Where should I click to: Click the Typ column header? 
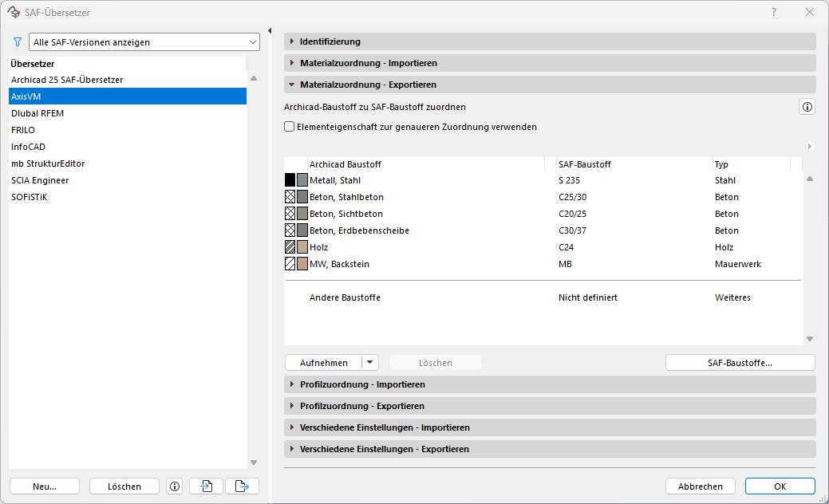(x=751, y=164)
